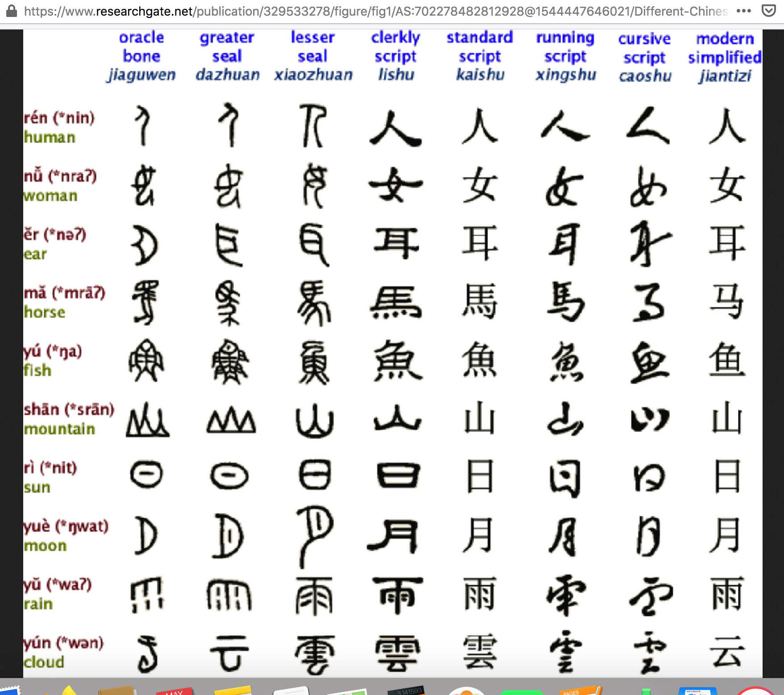Save the page with the Pocket icon
Screen dimensions: 784x695
pos(768,11)
